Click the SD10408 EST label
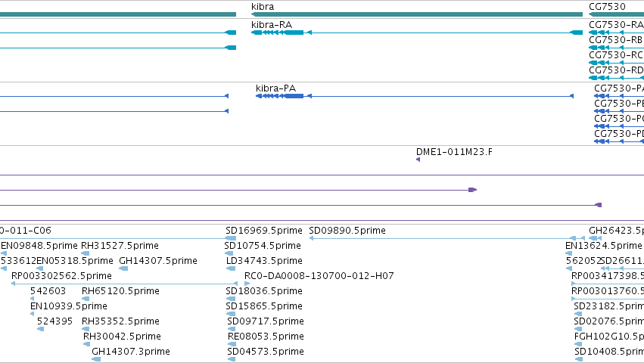The width and height of the screenshot is (644, 363). 609,352
